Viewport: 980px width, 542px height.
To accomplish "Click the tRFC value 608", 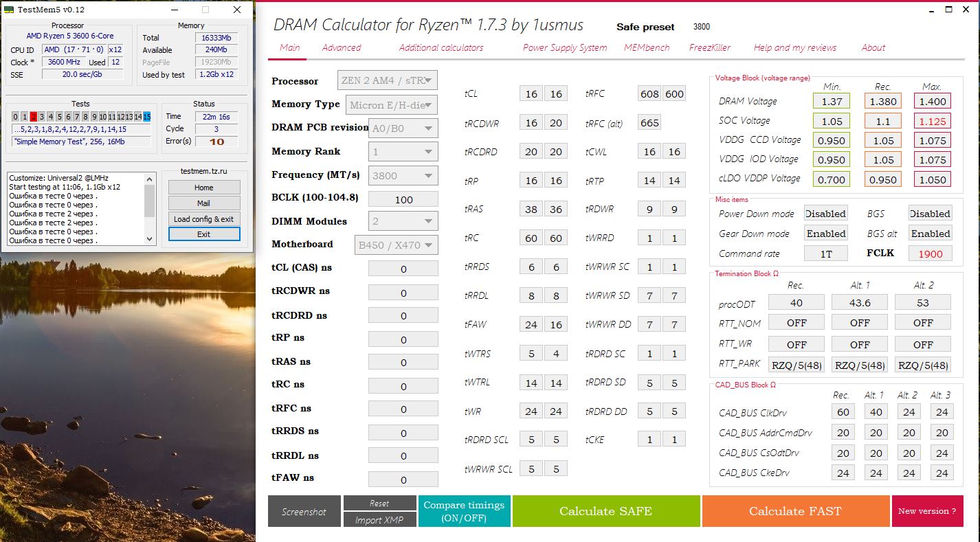I will coord(649,94).
